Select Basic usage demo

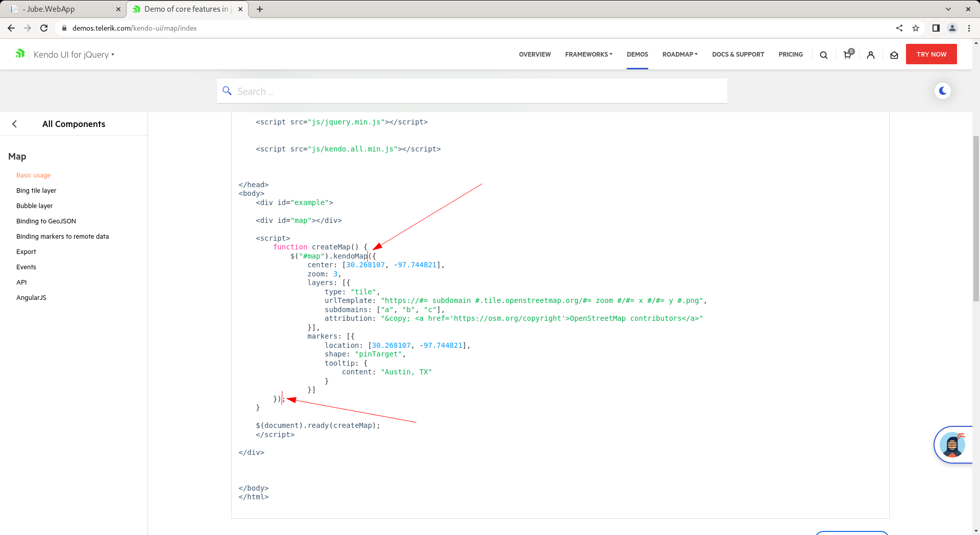point(33,175)
